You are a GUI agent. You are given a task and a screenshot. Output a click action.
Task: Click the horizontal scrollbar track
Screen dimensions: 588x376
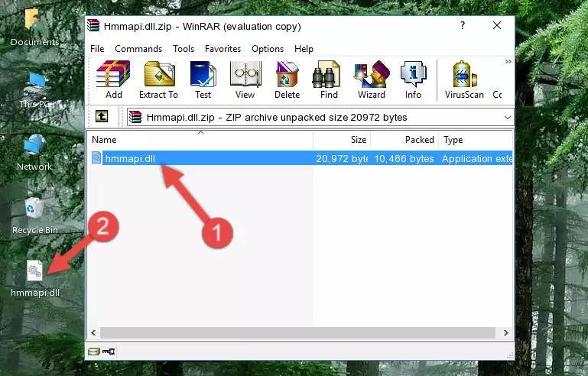tap(297, 332)
